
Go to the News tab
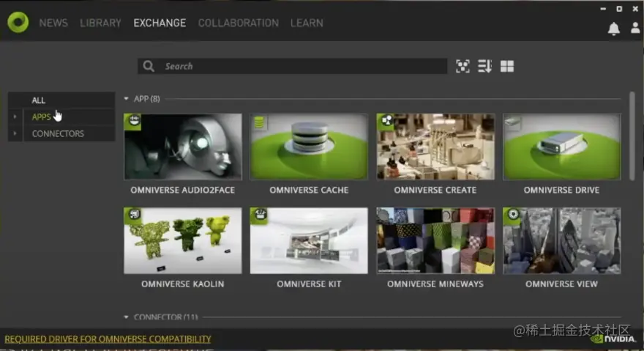point(53,23)
